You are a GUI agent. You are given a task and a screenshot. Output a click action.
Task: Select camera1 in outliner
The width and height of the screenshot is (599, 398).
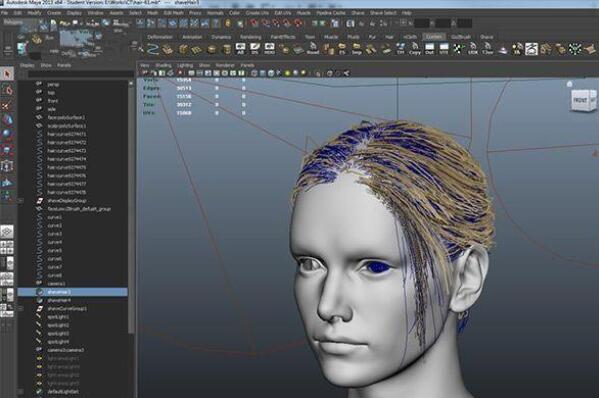pyautogui.click(x=56, y=284)
